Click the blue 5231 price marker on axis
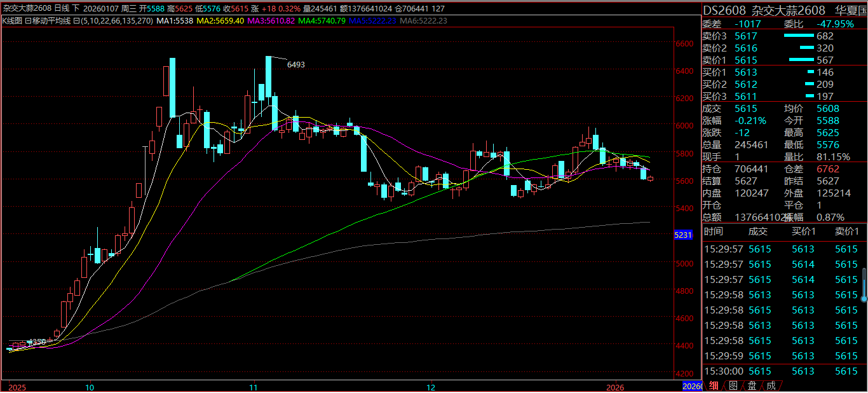The width and height of the screenshot is (868, 393). coord(682,235)
